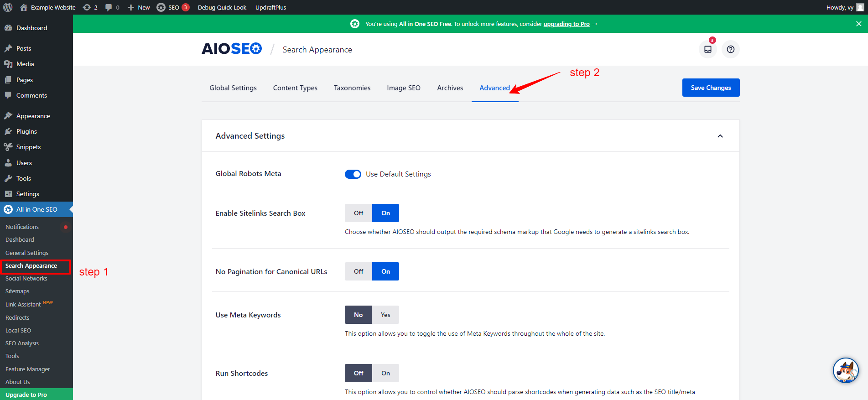Open Snippets menu
The width and height of the screenshot is (868, 400).
coord(36,147)
